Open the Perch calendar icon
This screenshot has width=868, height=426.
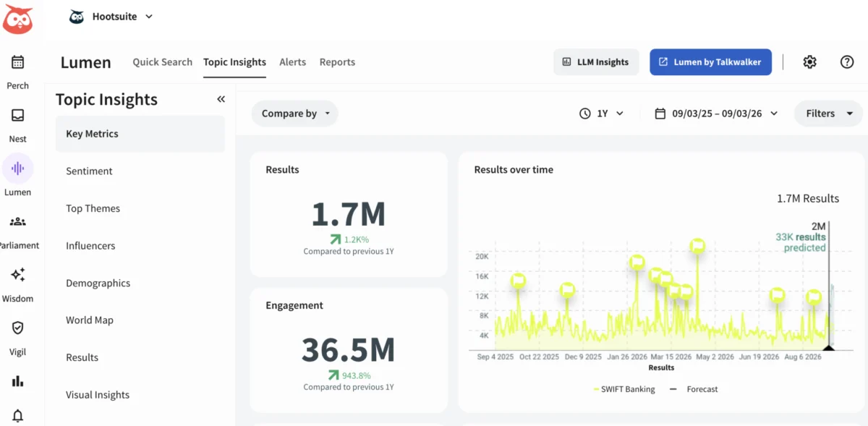tap(17, 62)
